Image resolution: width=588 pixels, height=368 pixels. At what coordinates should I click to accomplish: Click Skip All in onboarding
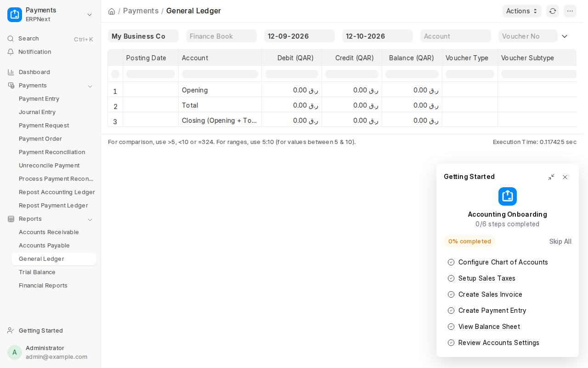(560, 241)
